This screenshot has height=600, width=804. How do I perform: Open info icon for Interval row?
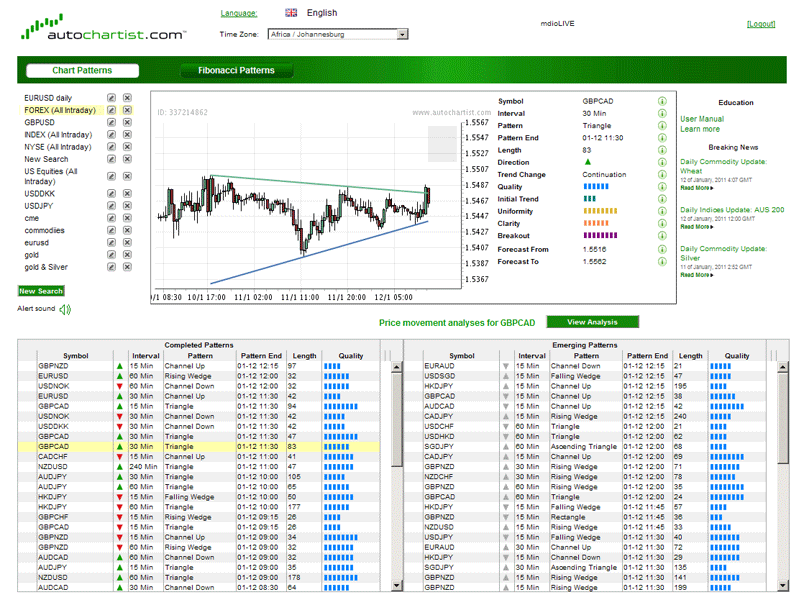pos(662,113)
